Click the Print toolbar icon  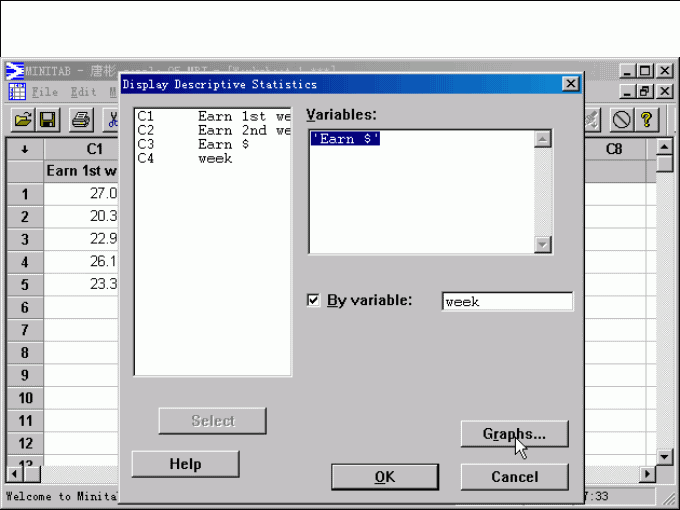pos(81,120)
